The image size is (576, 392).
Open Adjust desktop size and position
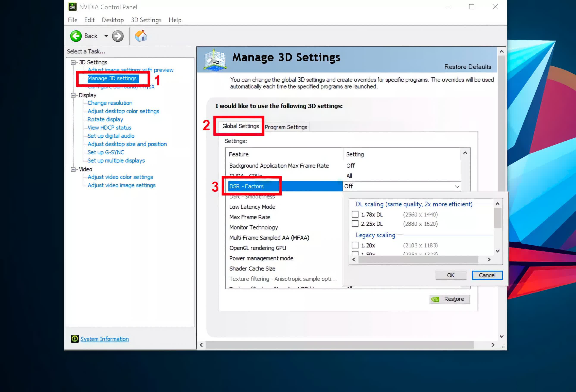tap(127, 144)
